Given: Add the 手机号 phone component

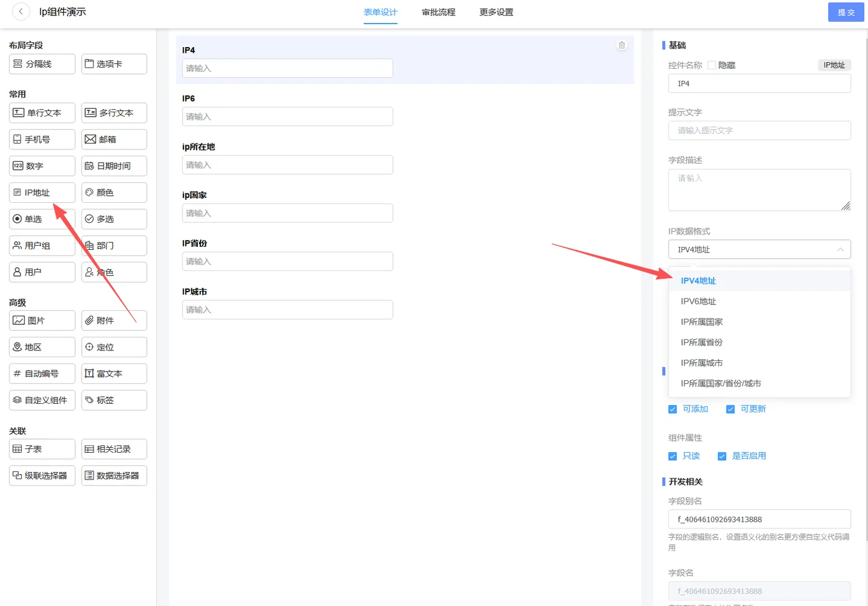Looking at the screenshot, I should tap(42, 140).
